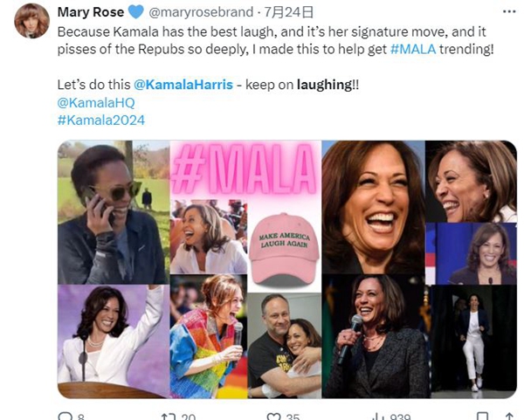524x420 pixels.
Task: Open the @KamalaHarris mention
Action: [x=184, y=85]
